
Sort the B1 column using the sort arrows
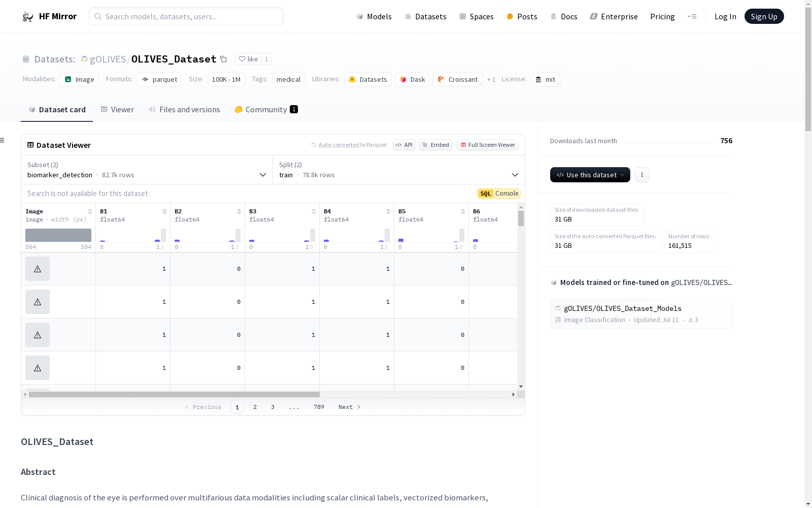164,211
